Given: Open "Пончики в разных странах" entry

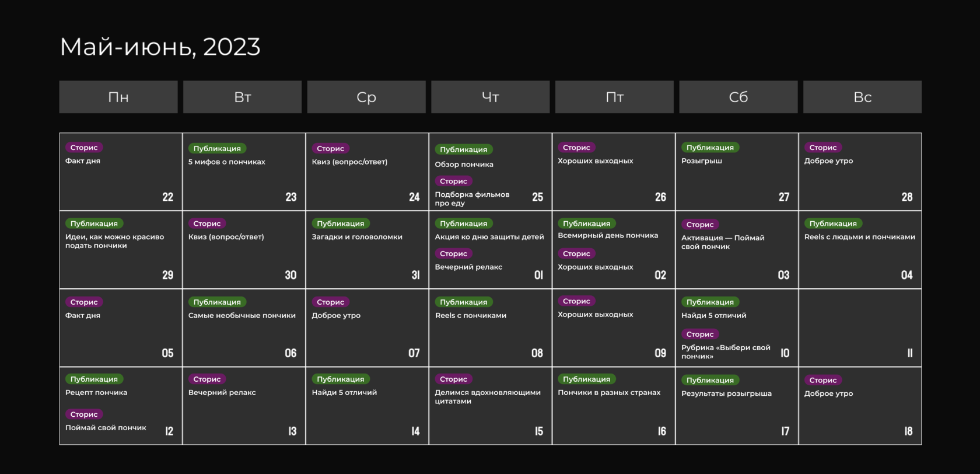Looking at the screenshot, I should click(609, 393).
